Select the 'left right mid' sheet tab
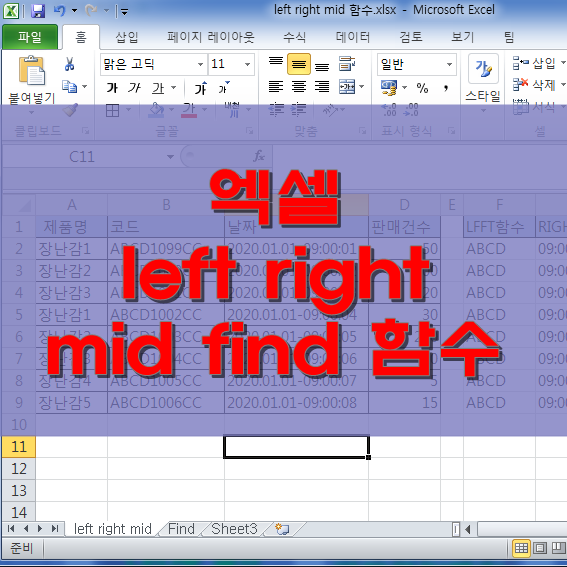This screenshot has width=567, height=567. (x=113, y=529)
